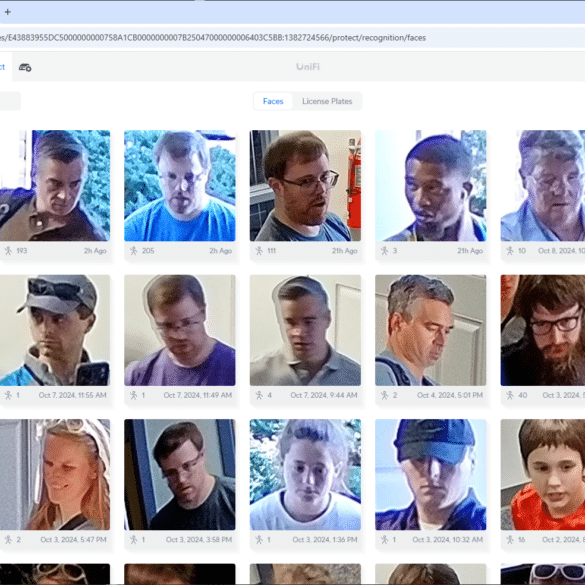Click the 'Oct 3, 2024, 5:47 PM' timestamp
The image size is (585, 585).
coord(73,539)
